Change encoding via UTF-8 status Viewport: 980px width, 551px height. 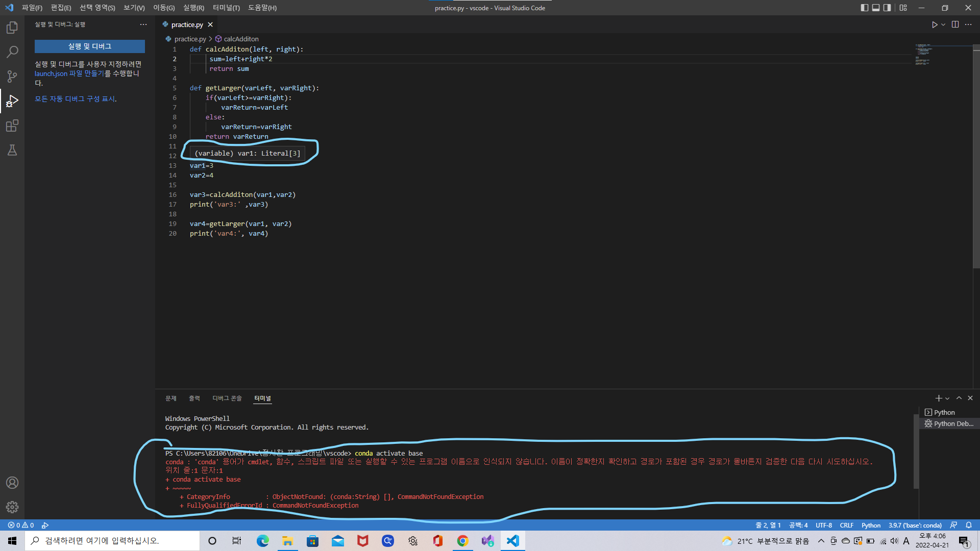coord(824,525)
